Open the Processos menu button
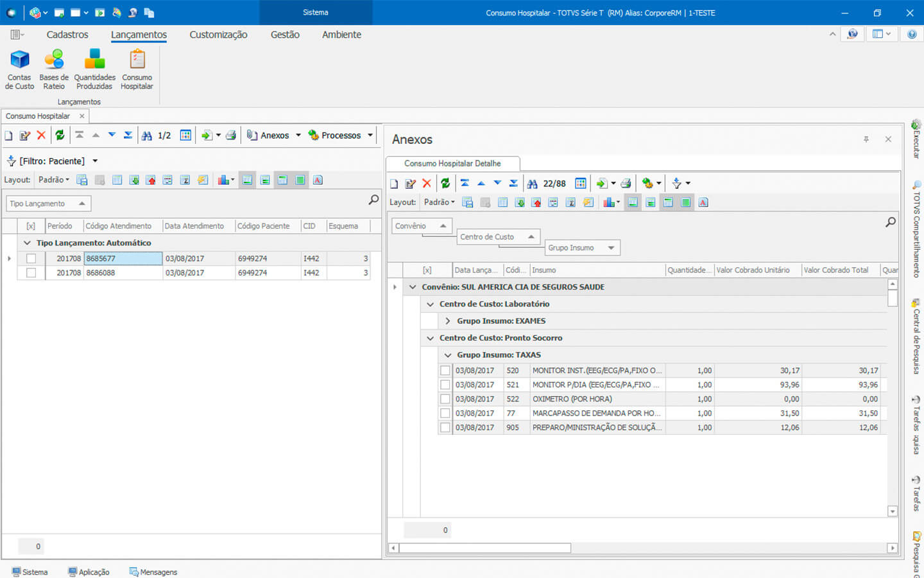This screenshot has width=924, height=578. 340,136
